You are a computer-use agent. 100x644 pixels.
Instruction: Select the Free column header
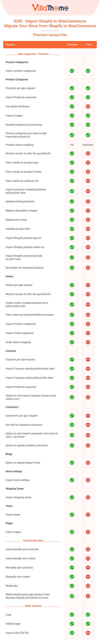(89, 45)
